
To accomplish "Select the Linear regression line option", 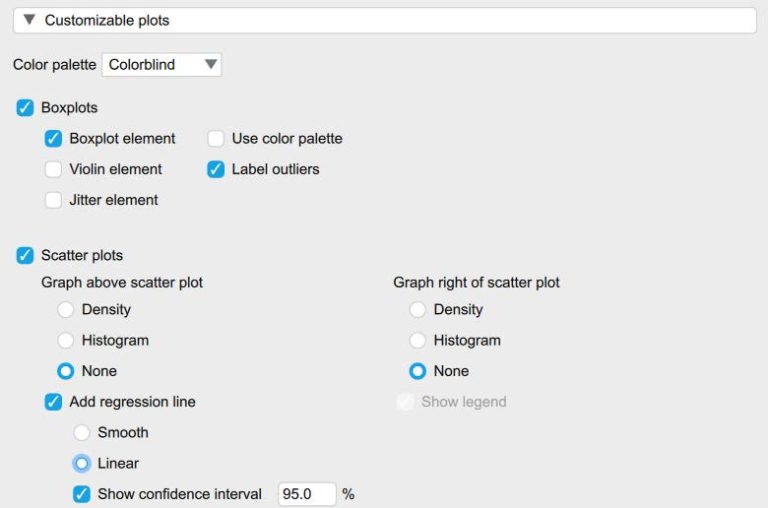I will pos(82,463).
